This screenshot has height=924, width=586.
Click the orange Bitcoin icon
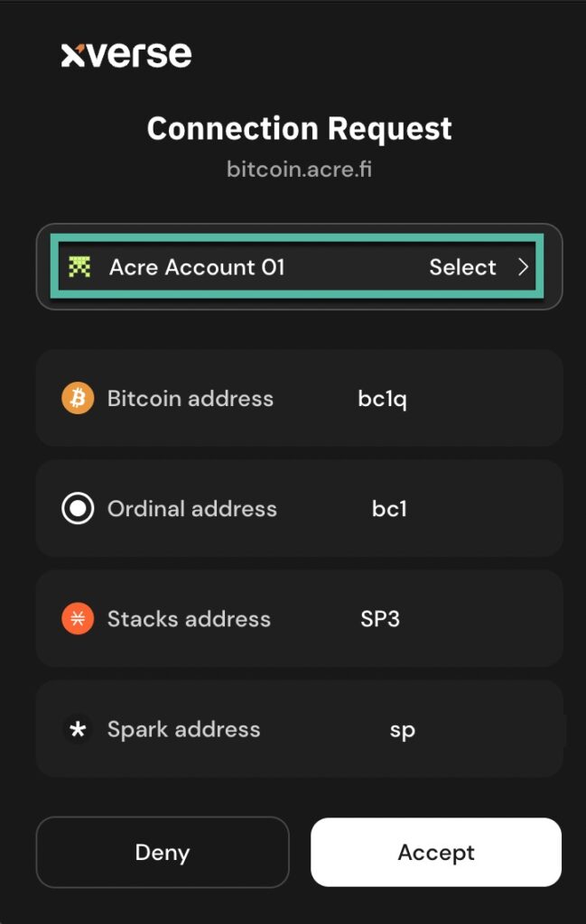78,398
